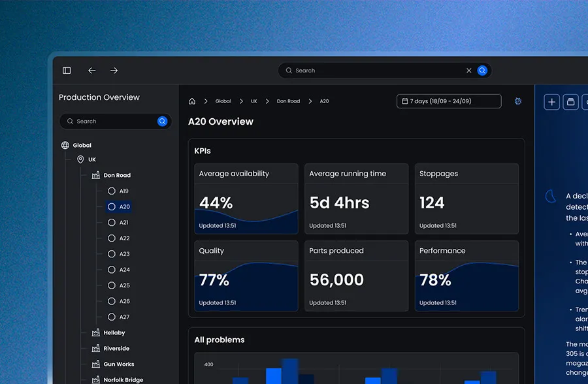
Task: Select the A21 radio button
Action: tap(112, 222)
